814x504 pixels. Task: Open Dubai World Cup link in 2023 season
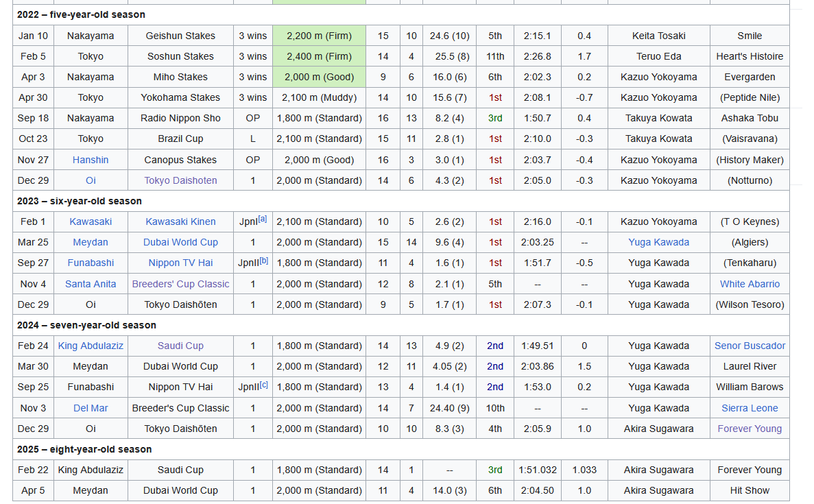point(180,242)
